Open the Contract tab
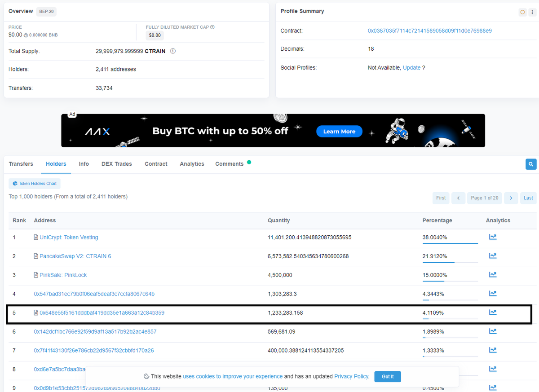539x392 pixels. 156,163
